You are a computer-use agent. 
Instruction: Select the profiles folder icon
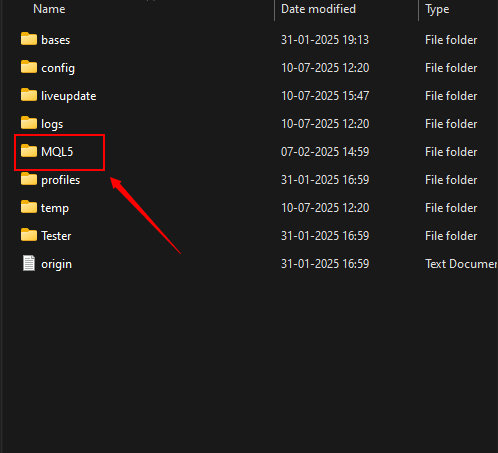[x=29, y=179]
